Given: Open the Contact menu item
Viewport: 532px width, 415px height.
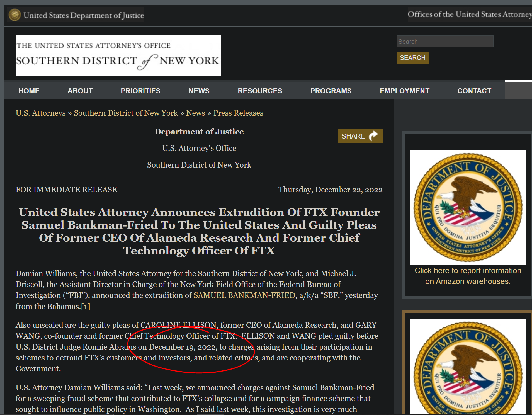Looking at the screenshot, I should click(474, 91).
